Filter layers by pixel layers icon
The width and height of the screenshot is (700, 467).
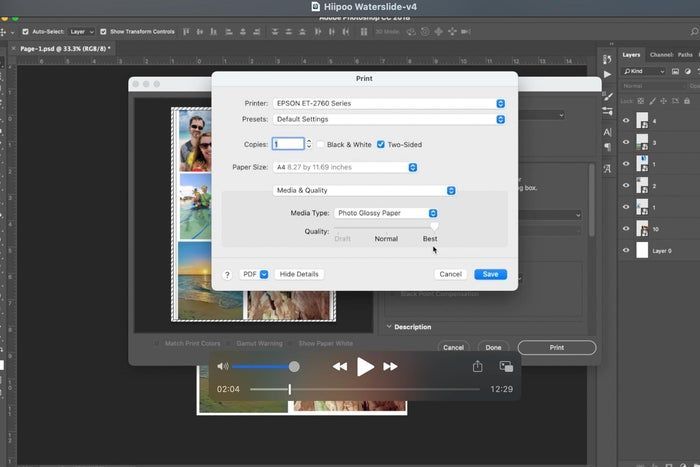(675, 71)
